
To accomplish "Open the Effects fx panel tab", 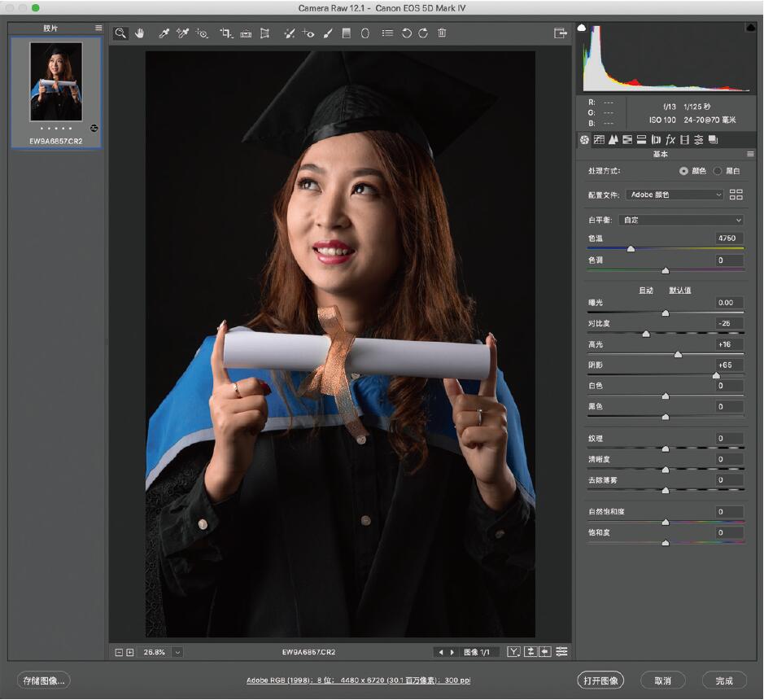I will [x=670, y=140].
